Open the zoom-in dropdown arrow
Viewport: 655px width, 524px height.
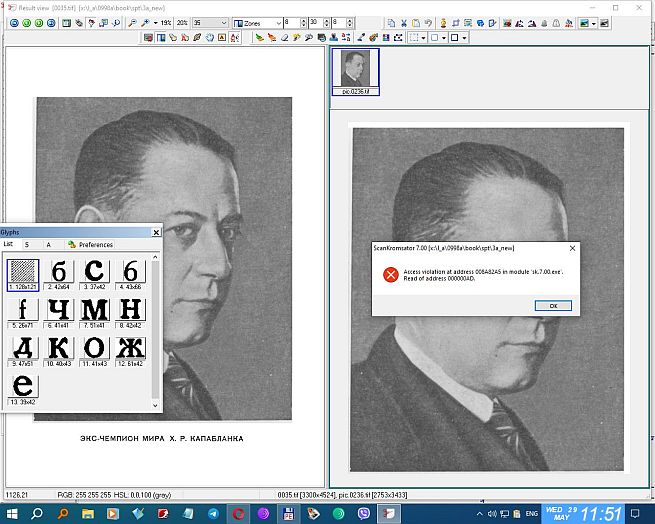pos(155,23)
